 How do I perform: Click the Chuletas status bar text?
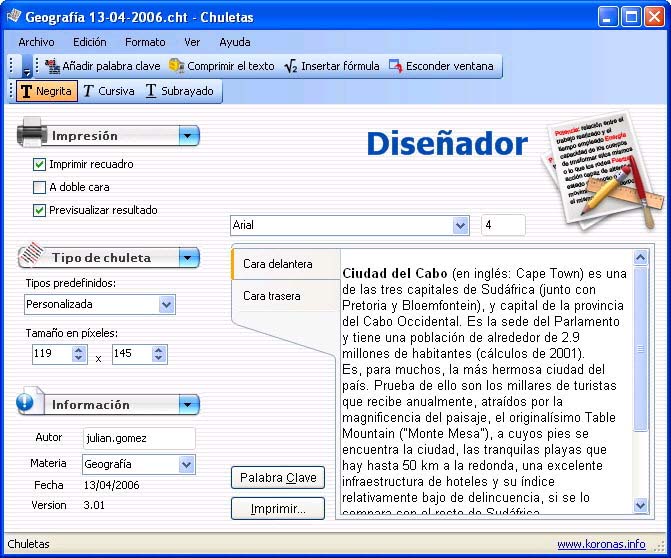[x=29, y=544]
